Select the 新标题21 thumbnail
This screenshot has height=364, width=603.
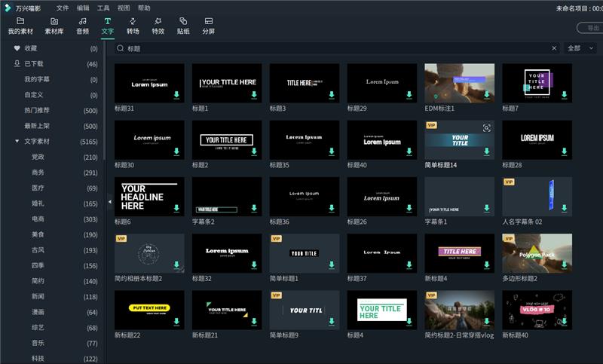coord(227,310)
